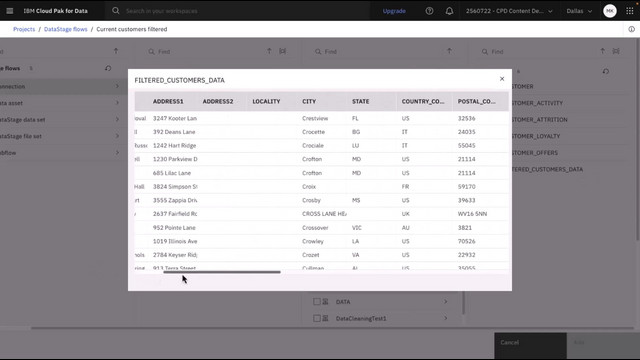Click the city cell "Crestview"
640x360 pixels.
coord(315,118)
